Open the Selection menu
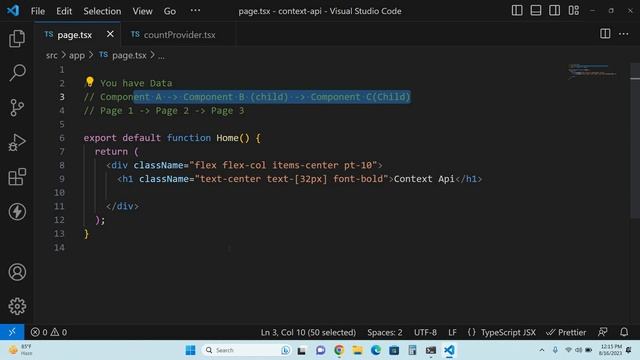 click(x=102, y=11)
